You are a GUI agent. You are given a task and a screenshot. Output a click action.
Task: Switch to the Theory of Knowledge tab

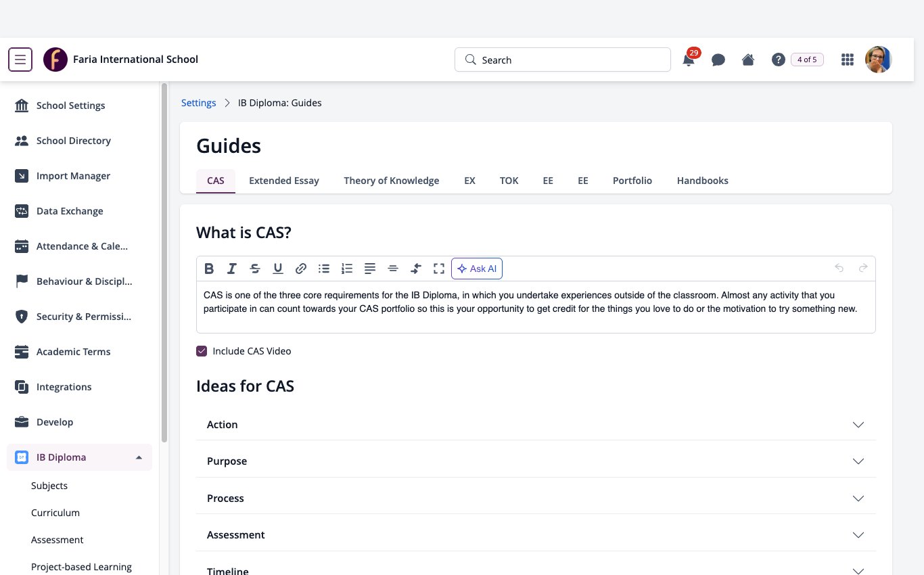tap(392, 181)
